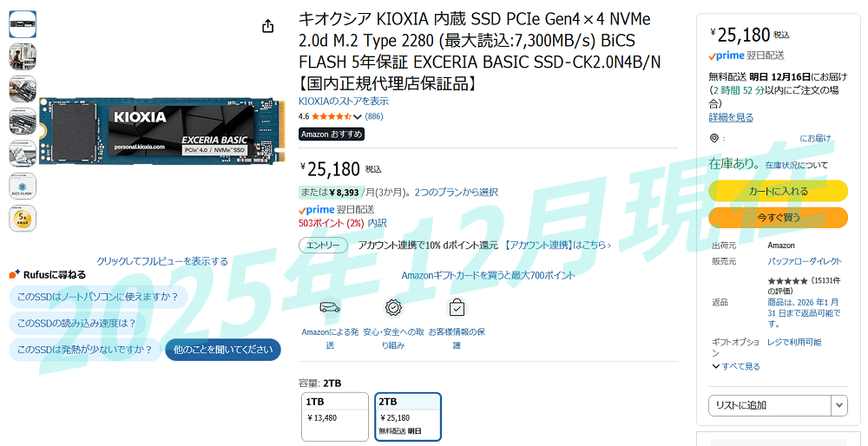This screenshot has width=868, height=446.
Task: Add item to cart with カートに入れる
Action: pos(778,191)
